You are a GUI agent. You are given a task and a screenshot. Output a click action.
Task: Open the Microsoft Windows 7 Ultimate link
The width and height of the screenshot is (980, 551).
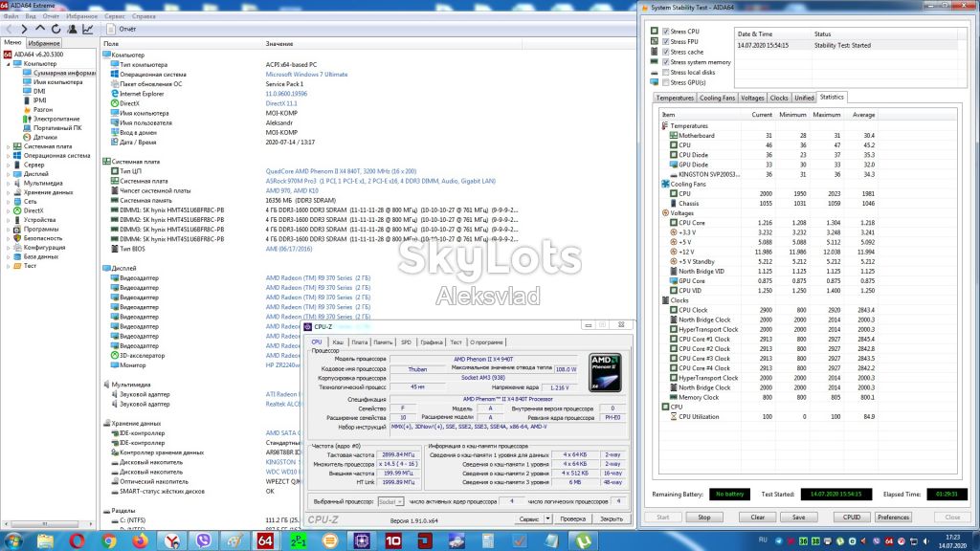[x=306, y=75]
